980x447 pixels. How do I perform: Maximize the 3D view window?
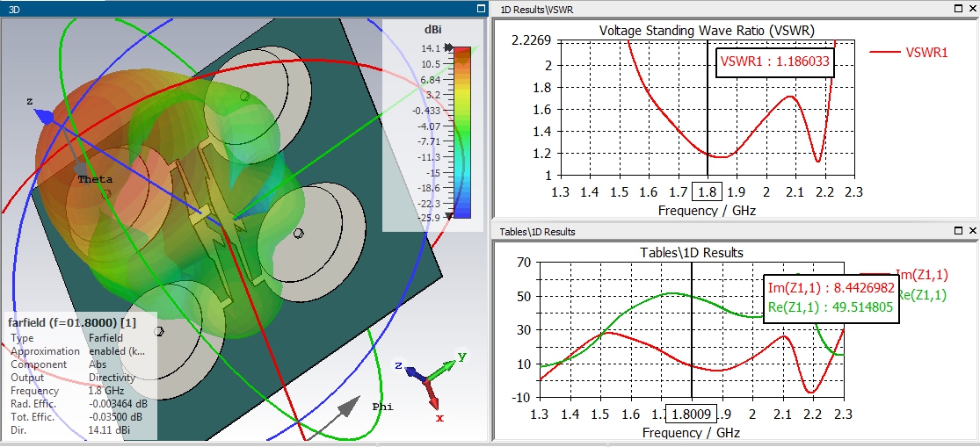[x=481, y=9]
